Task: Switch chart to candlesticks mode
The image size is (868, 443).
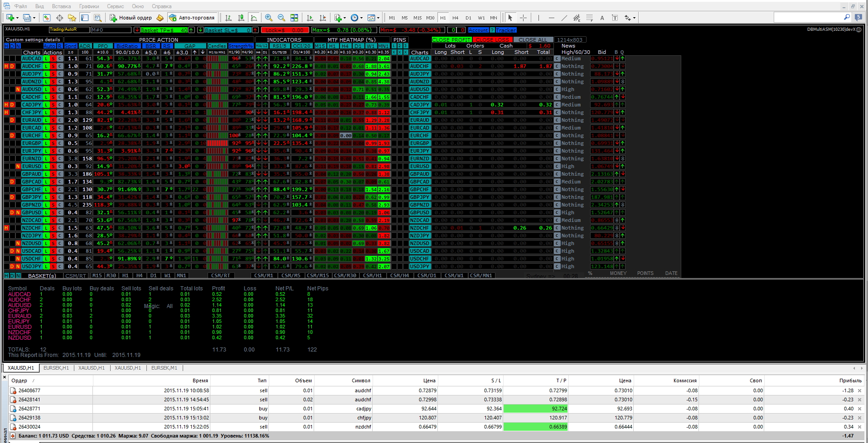Action: (x=241, y=18)
